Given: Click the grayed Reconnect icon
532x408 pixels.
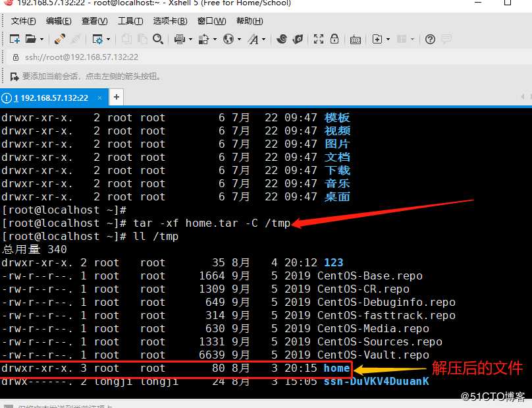Looking at the screenshot, I should point(76,39).
